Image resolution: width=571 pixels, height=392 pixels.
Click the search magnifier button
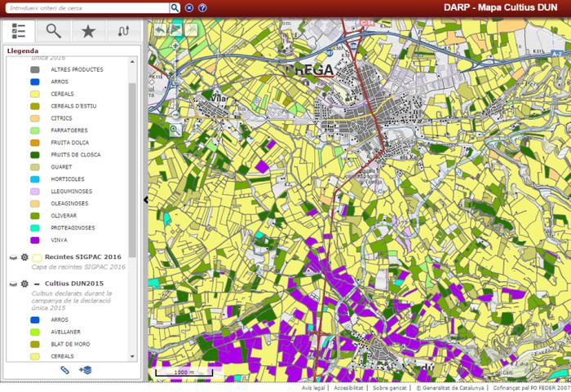click(175, 7)
